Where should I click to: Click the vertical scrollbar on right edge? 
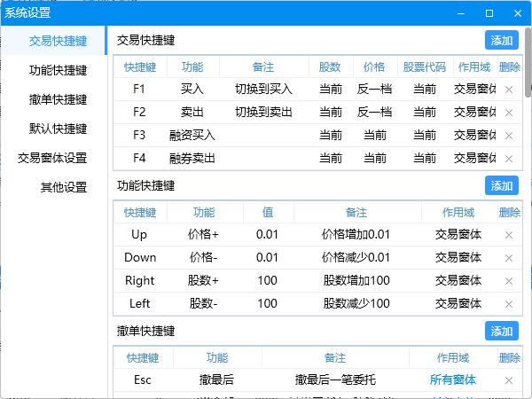528,62
